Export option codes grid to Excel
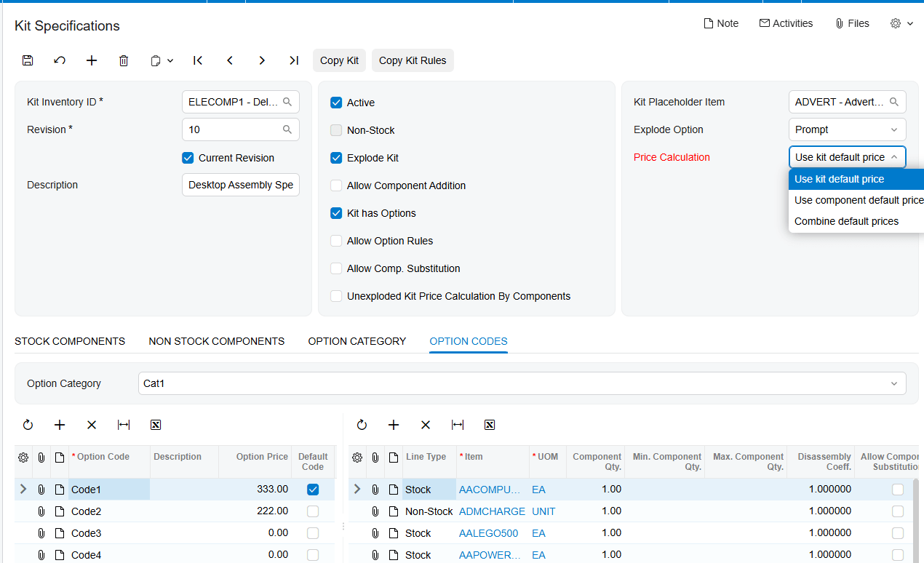 click(x=156, y=425)
